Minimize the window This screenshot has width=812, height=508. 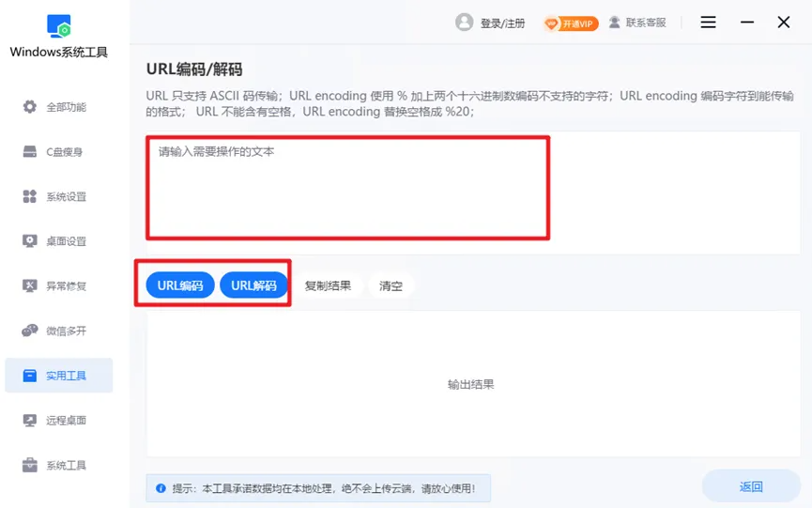746,23
